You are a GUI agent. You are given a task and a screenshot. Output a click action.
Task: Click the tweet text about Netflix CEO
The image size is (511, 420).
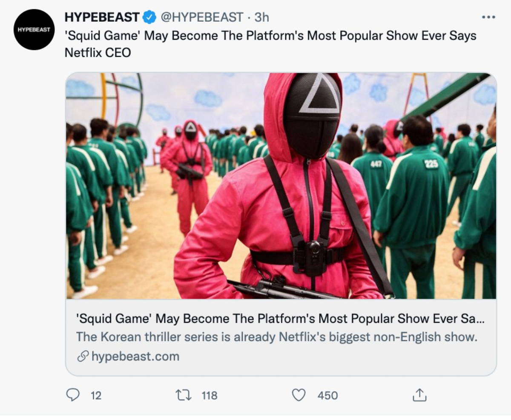(x=270, y=44)
